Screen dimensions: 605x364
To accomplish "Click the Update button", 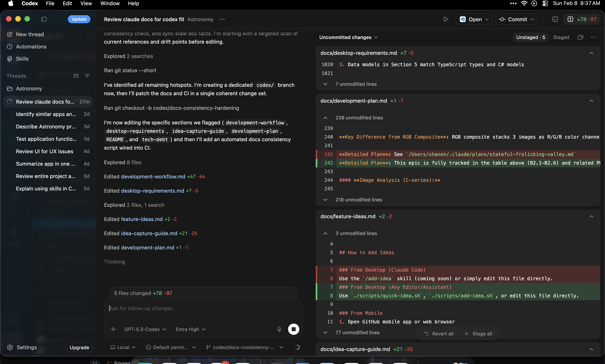I will coord(79,19).
